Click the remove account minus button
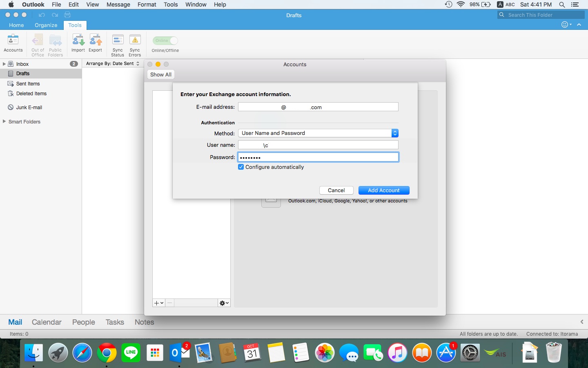Viewport: 588px width, 368px height. [x=169, y=303]
